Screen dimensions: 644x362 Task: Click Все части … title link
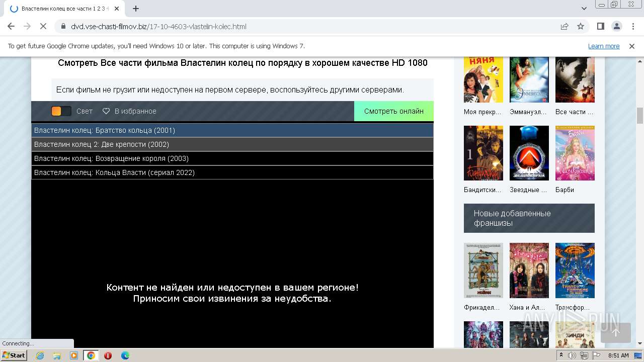pyautogui.click(x=574, y=112)
